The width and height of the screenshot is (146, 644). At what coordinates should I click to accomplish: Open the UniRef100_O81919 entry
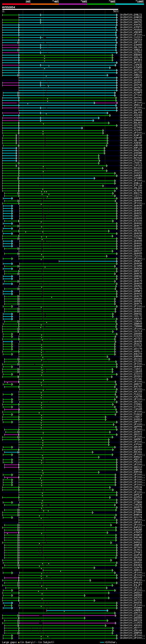pyautogui.click(x=131, y=40)
